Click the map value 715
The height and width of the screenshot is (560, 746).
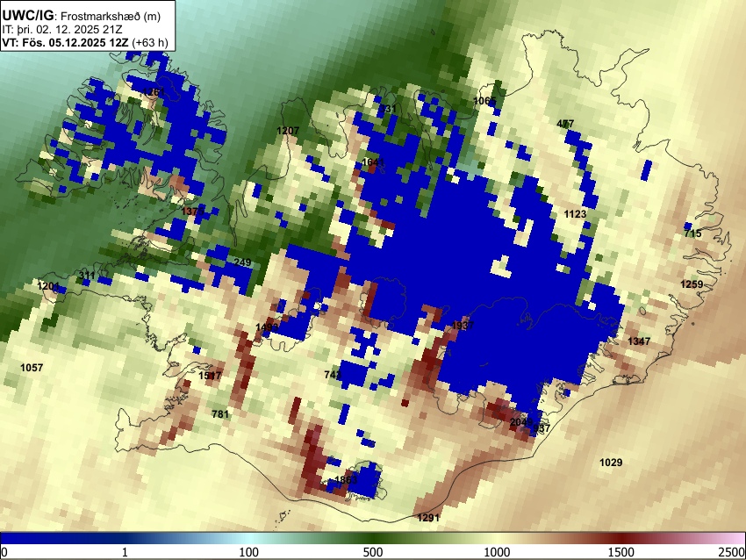pyautogui.click(x=692, y=233)
